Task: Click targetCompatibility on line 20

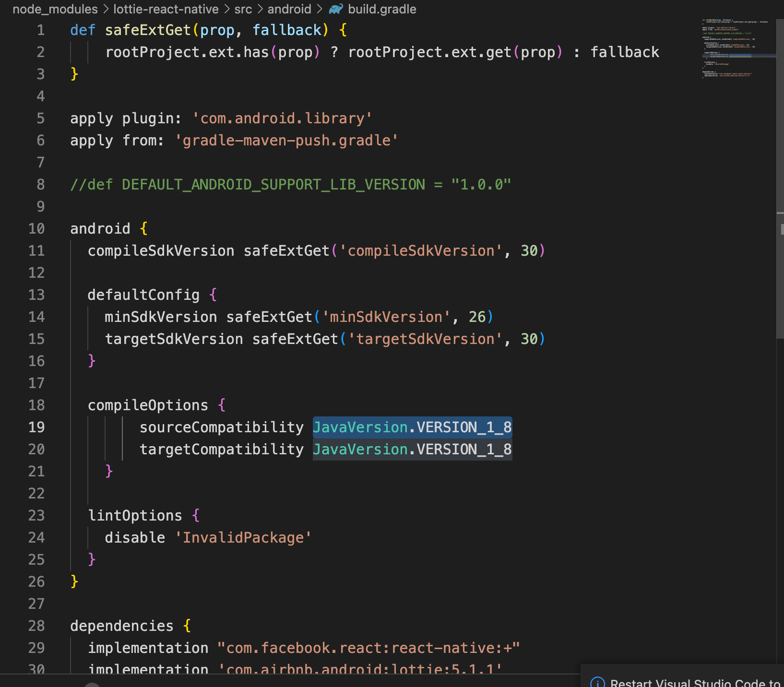Action: pos(221,449)
